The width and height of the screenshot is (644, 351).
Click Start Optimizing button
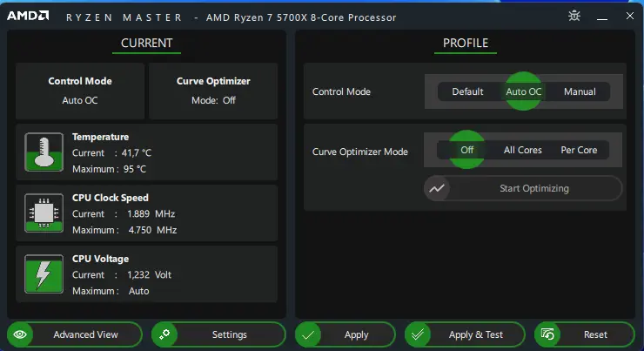[523, 188]
